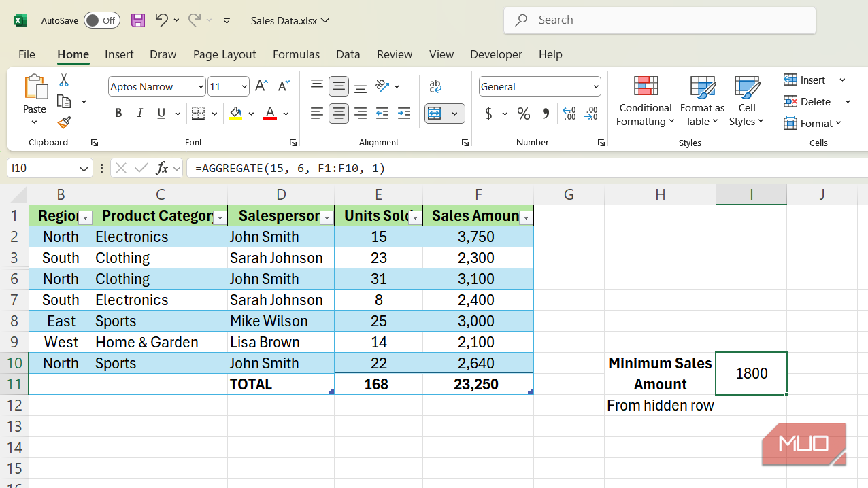Click the Percent Style icon

(524, 114)
